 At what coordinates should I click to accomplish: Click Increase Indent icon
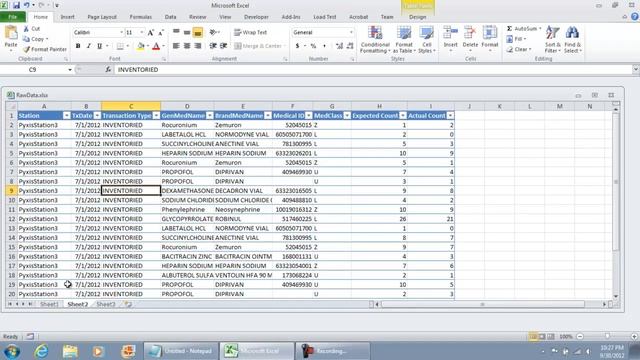pyautogui.click(x=223, y=46)
